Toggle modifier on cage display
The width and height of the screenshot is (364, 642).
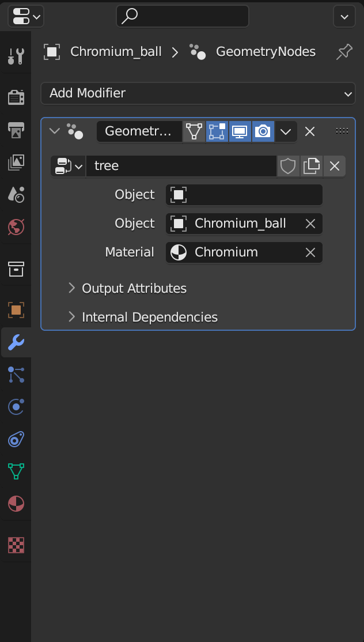(194, 131)
